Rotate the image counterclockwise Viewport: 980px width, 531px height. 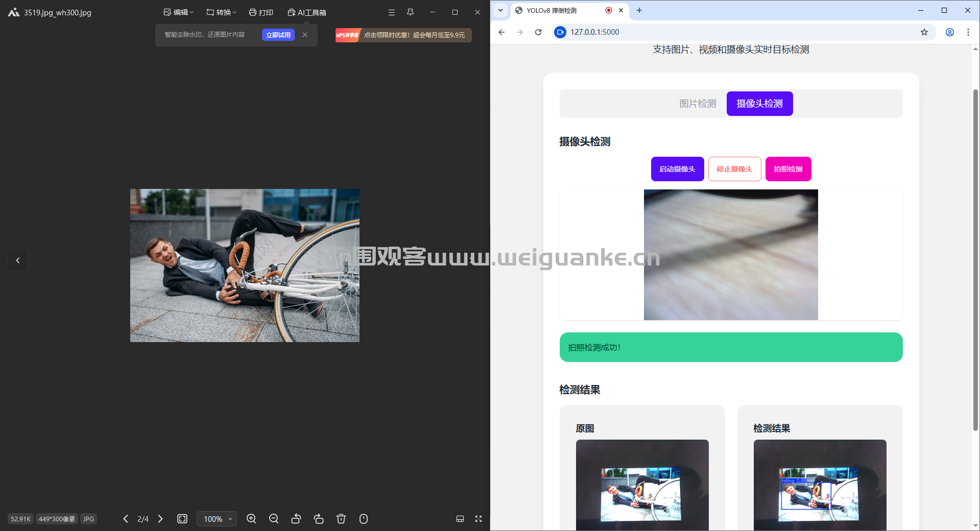[x=296, y=519]
